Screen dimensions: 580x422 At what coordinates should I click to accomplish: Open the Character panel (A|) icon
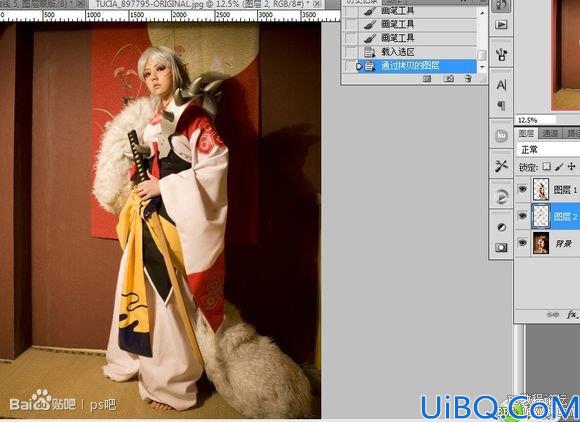click(x=501, y=85)
